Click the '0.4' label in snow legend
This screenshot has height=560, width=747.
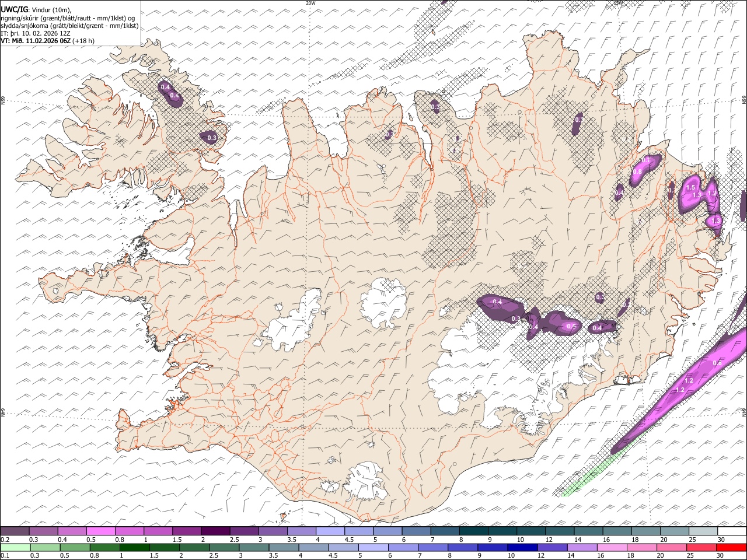(62, 540)
